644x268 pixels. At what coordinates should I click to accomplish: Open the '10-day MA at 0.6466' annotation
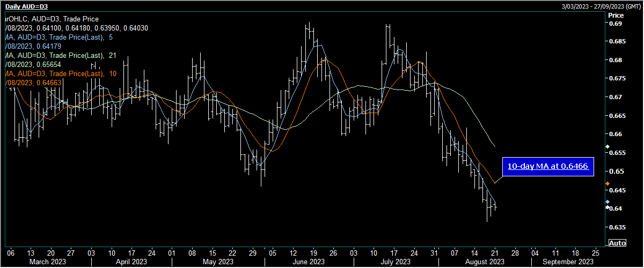click(548, 167)
